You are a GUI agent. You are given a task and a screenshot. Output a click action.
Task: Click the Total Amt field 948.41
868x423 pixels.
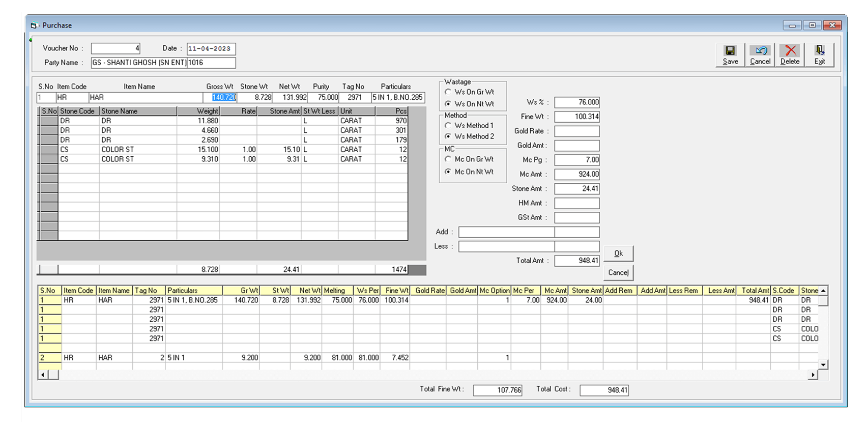577,261
